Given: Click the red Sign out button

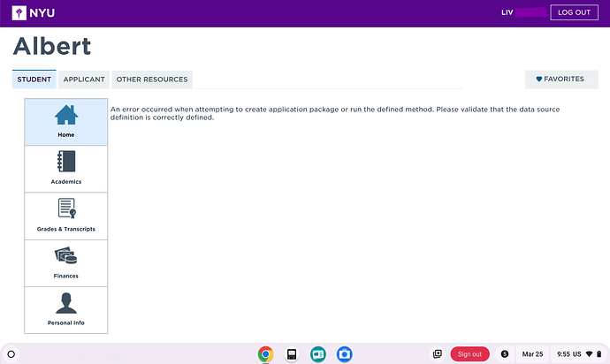Looking at the screenshot, I should [x=470, y=354].
